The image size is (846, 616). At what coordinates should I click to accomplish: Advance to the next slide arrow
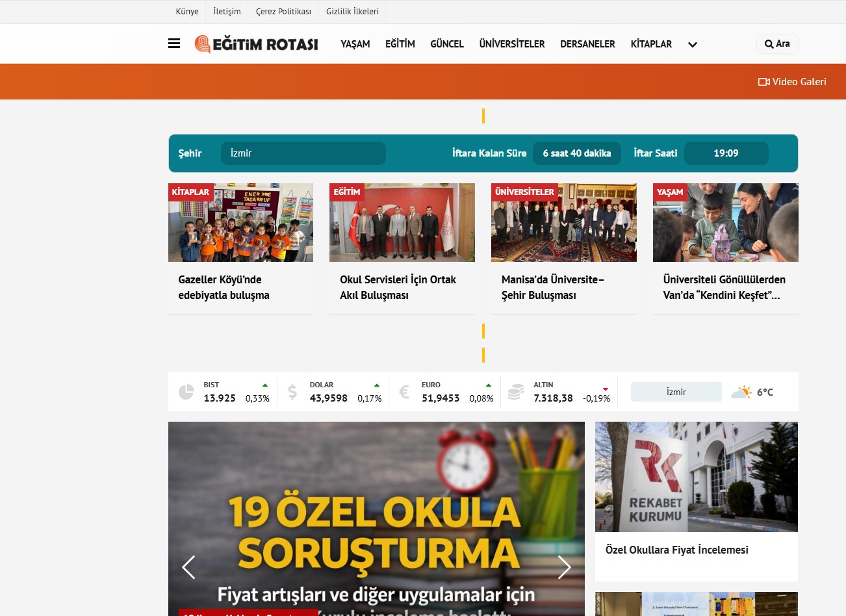[564, 567]
